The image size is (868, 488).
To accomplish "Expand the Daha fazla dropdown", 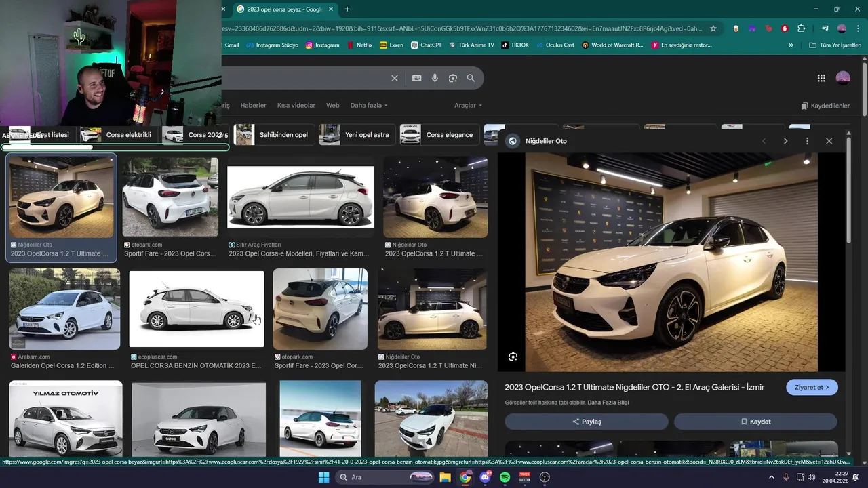I will pyautogui.click(x=369, y=106).
